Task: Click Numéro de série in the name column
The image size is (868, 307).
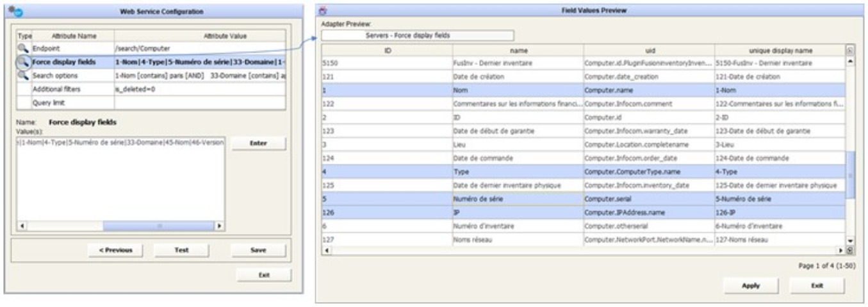Action: pos(518,199)
